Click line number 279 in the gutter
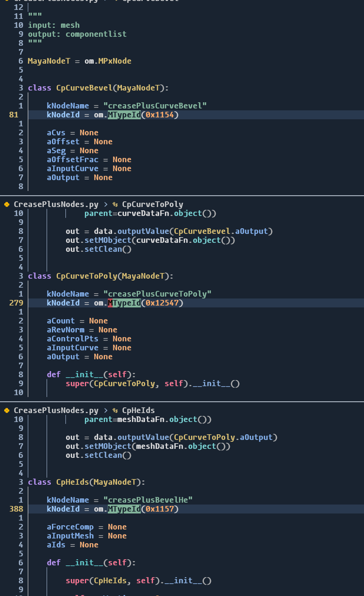This screenshot has height=596, width=364. pos(16,303)
